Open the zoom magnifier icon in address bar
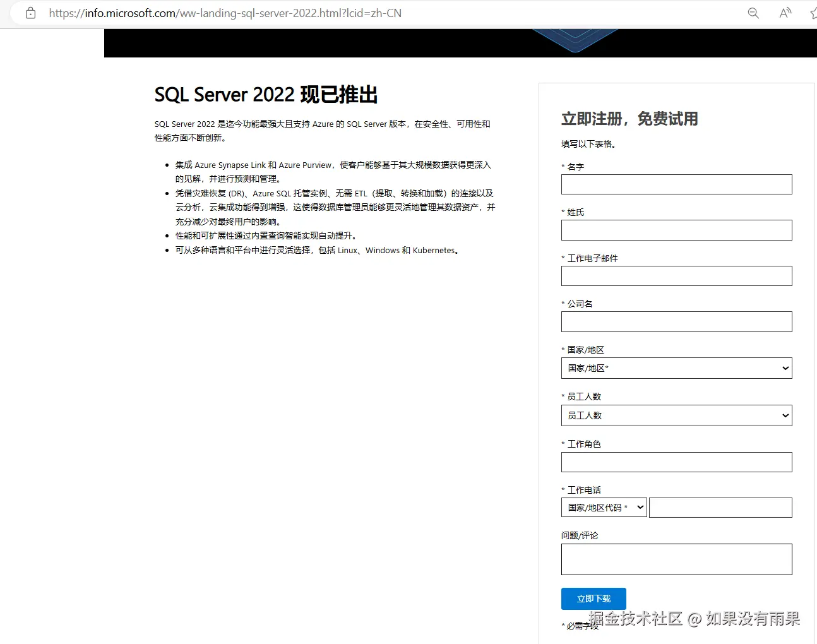Screen dimensions: 817x644 point(753,13)
